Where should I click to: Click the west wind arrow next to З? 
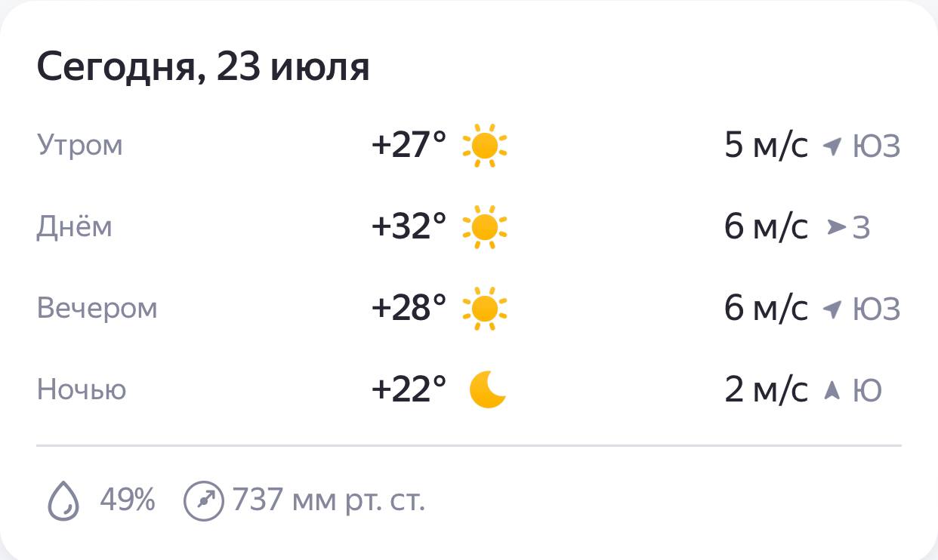(x=836, y=227)
